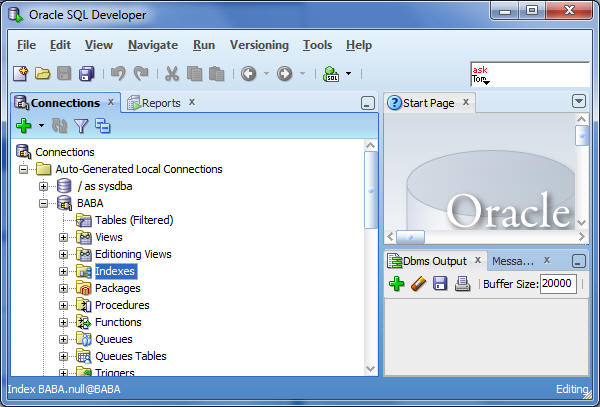Viewport: 600px width, 407px height.
Task: Click the New file toolbar icon
Action: (20, 73)
